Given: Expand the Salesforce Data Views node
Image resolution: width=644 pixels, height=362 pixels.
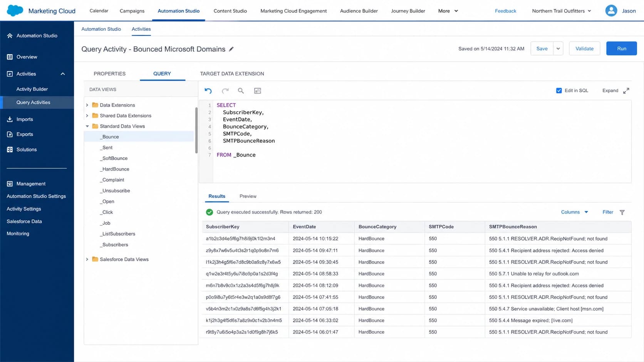Looking at the screenshot, I should 87,259.
